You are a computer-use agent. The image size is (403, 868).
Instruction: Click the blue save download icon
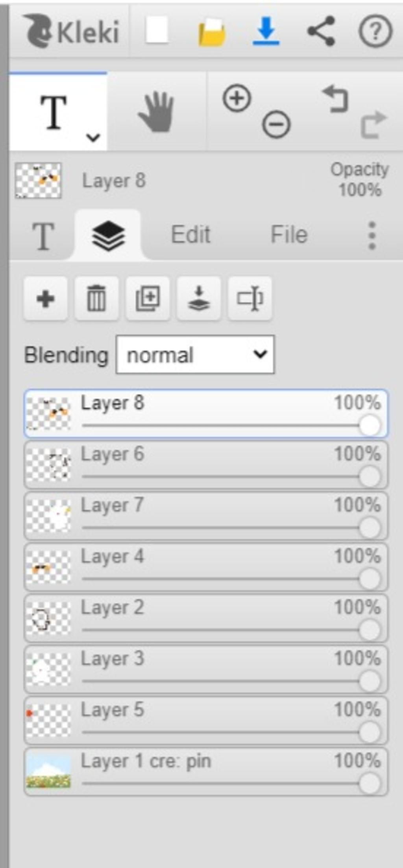[x=266, y=31]
